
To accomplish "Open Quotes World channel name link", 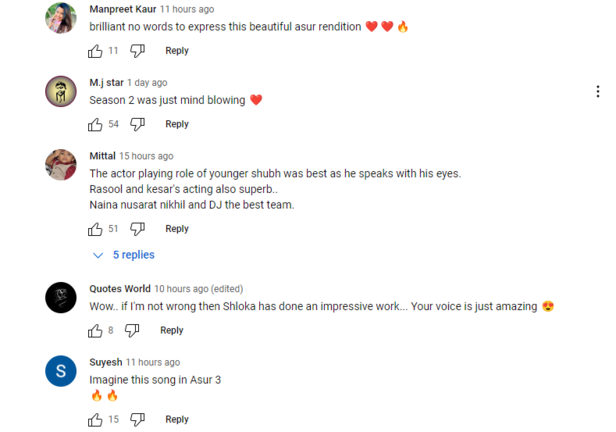I will click(x=119, y=289).
